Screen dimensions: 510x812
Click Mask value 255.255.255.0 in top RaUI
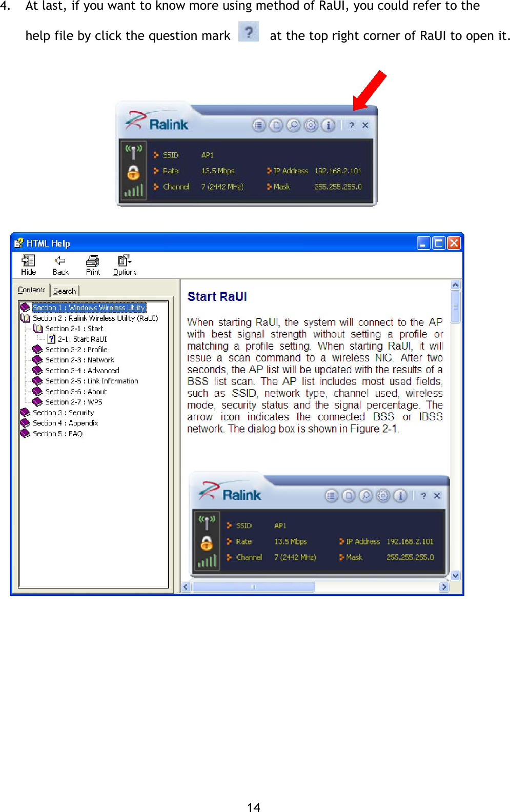pyautogui.click(x=338, y=187)
